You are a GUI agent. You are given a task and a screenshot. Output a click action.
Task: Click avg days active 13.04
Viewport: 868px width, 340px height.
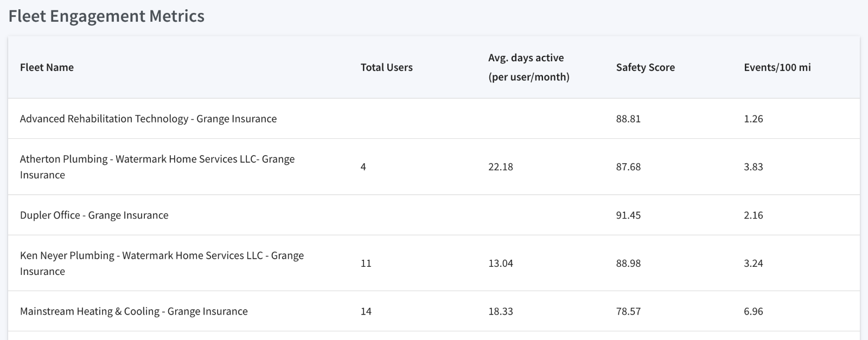[500, 264]
